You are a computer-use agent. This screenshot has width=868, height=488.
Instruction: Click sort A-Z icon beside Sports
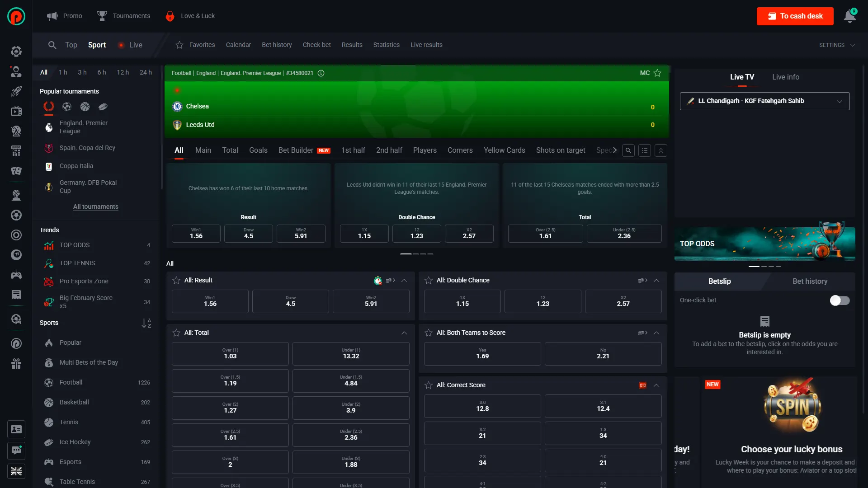(146, 323)
